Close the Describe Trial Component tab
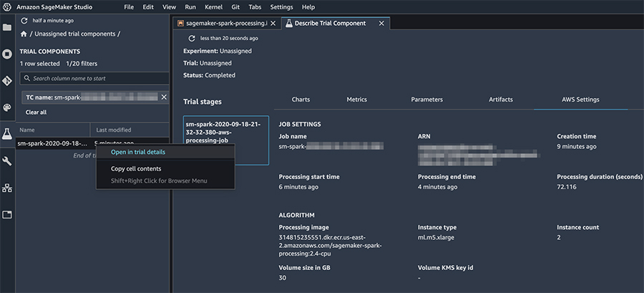This screenshot has width=644, height=293. [x=381, y=24]
